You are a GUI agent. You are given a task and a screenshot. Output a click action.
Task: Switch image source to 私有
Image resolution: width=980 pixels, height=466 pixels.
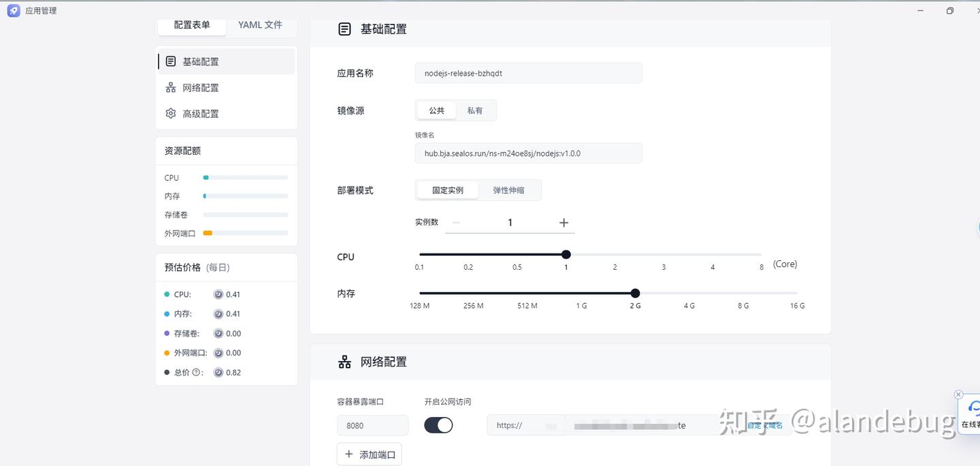point(474,110)
